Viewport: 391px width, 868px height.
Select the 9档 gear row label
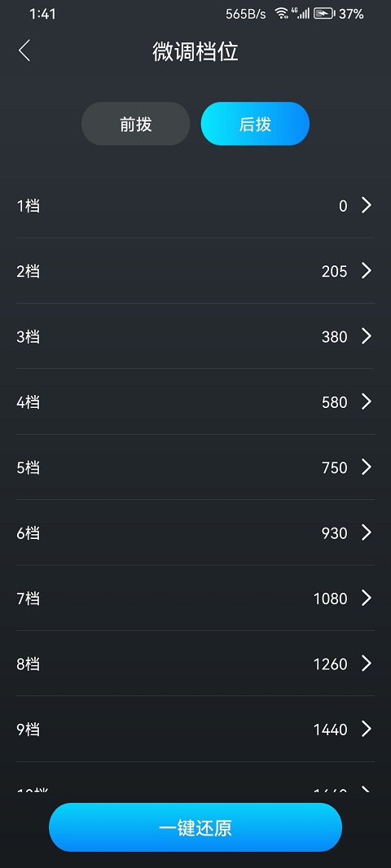pos(29,729)
